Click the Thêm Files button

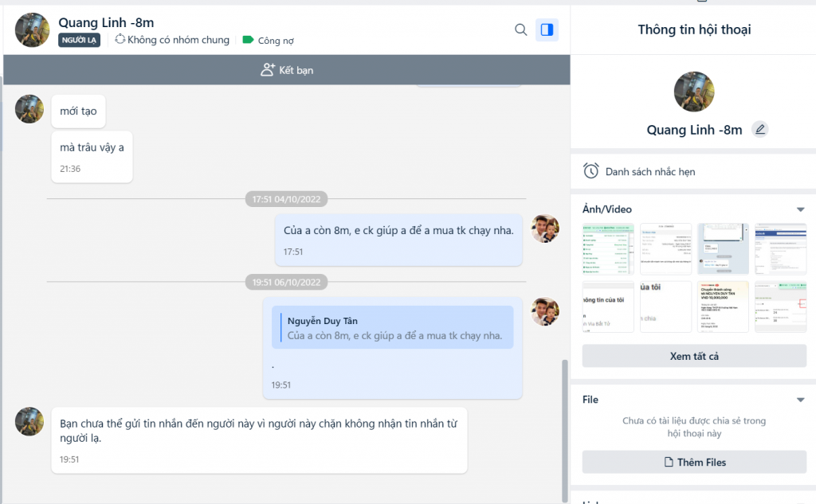[694, 462]
